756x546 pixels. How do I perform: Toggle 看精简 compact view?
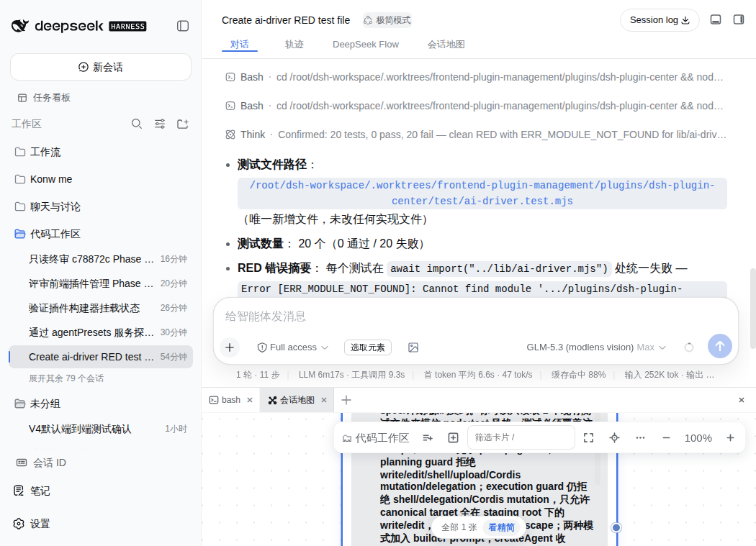click(x=501, y=527)
